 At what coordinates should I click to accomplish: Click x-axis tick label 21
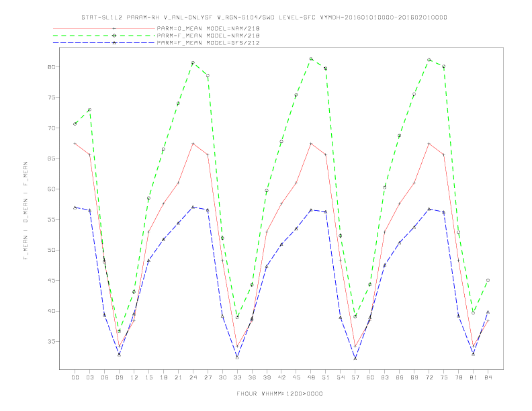coord(178,377)
